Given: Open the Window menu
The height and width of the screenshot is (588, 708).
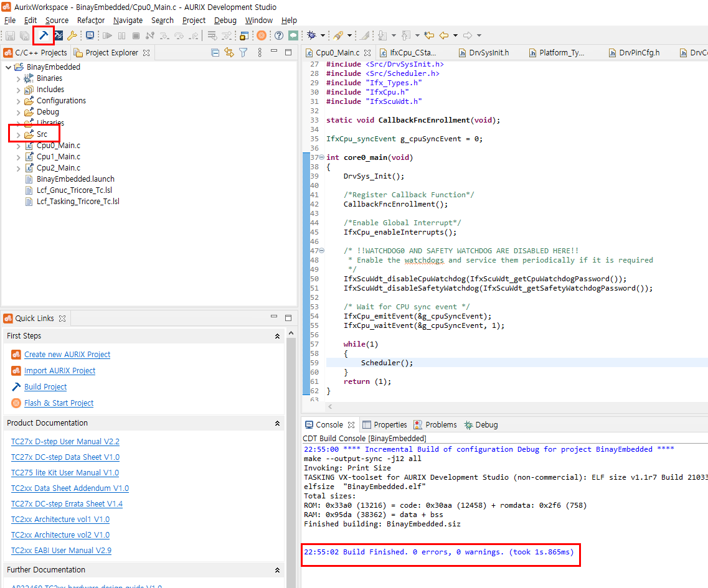Looking at the screenshot, I should tap(258, 21).
